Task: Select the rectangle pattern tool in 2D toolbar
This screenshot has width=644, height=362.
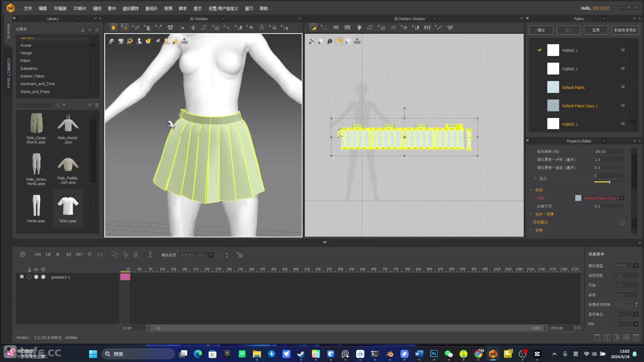Action: [336, 28]
